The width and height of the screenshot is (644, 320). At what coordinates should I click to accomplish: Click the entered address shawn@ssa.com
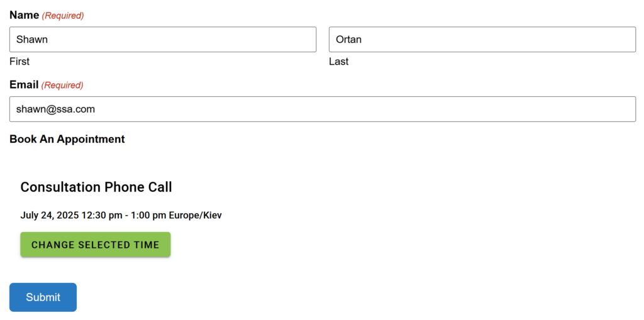point(55,109)
